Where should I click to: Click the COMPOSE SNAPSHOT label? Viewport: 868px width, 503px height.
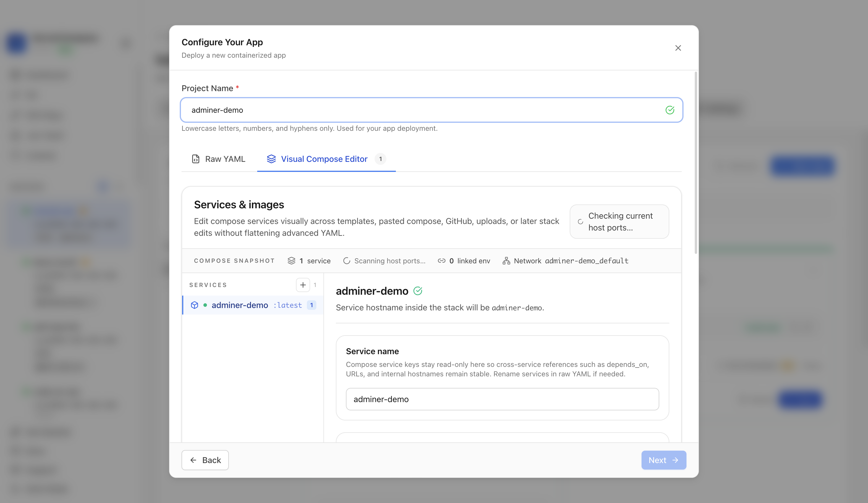pyautogui.click(x=234, y=261)
